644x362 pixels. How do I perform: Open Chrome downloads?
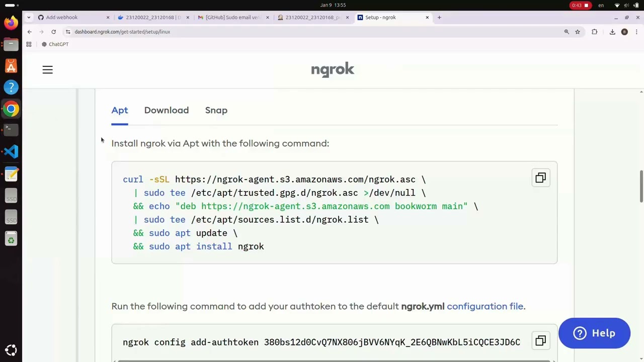click(612, 32)
